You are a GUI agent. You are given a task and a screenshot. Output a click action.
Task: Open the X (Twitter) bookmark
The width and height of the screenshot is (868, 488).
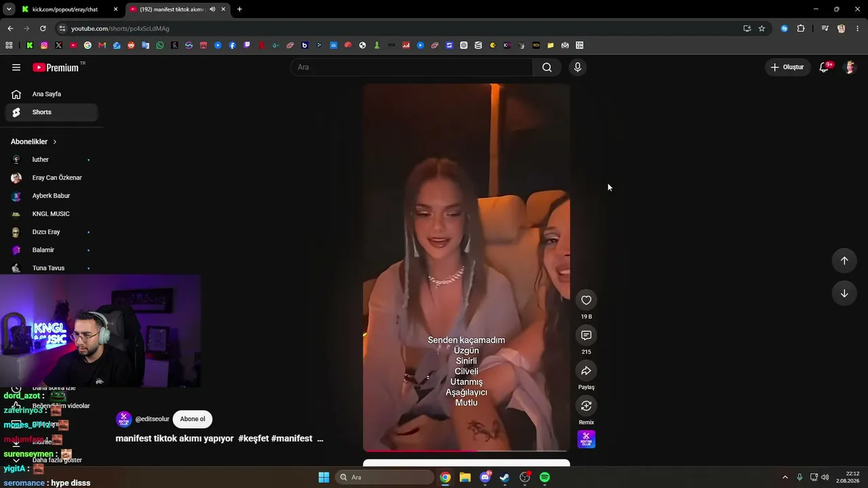tap(59, 45)
